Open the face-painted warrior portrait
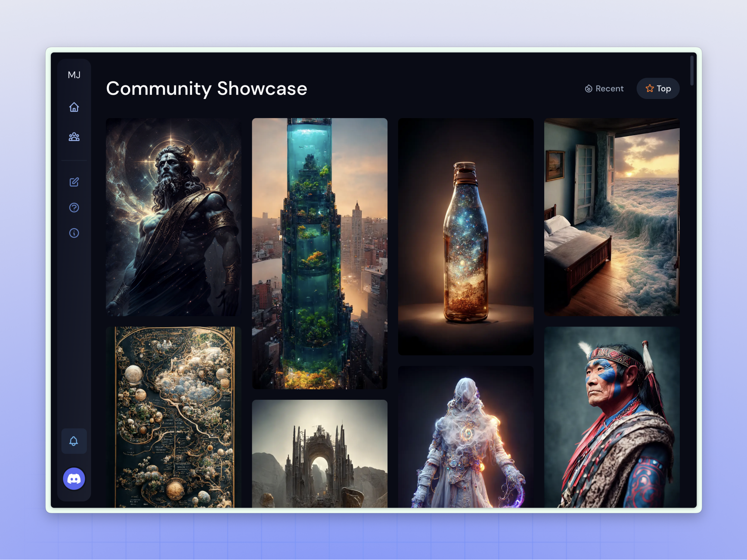747x560 pixels. coord(611,417)
